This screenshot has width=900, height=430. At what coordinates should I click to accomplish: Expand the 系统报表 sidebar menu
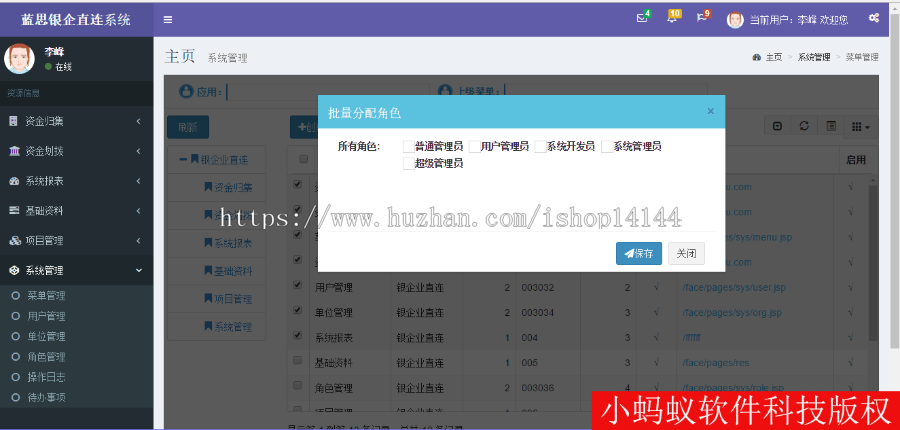point(76,181)
